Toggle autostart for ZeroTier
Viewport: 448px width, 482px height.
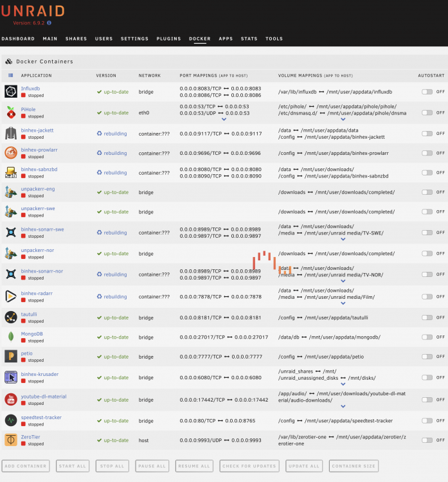click(x=427, y=440)
